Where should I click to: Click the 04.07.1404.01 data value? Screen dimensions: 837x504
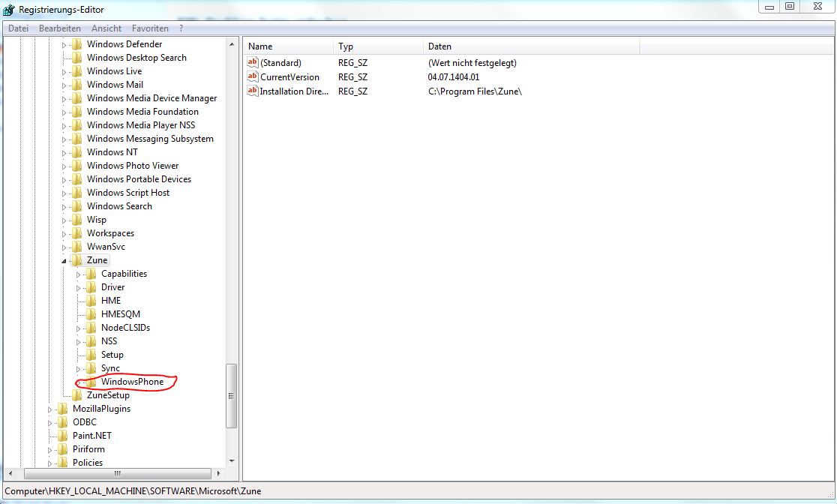pos(454,77)
